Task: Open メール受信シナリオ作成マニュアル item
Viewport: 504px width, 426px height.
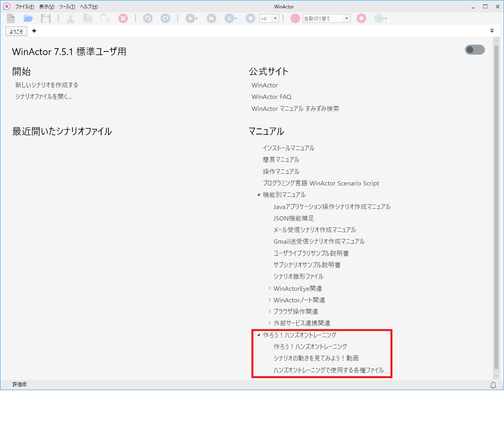Action: point(315,230)
